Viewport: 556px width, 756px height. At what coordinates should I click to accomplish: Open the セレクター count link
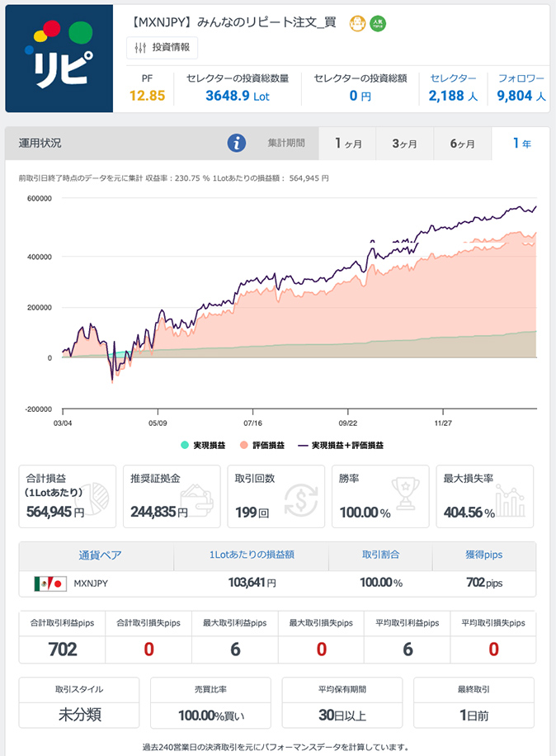(453, 87)
